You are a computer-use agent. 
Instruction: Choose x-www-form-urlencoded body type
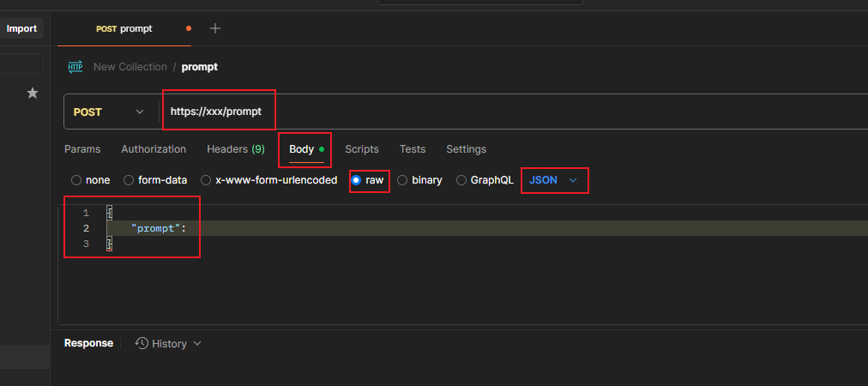pyautogui.click(x=206, y=180)
